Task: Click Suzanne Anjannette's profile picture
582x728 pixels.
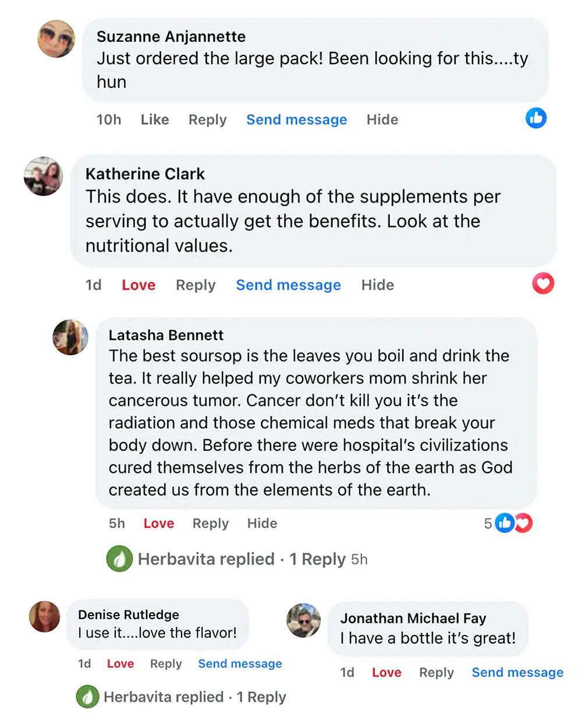Action: [56, 39]
